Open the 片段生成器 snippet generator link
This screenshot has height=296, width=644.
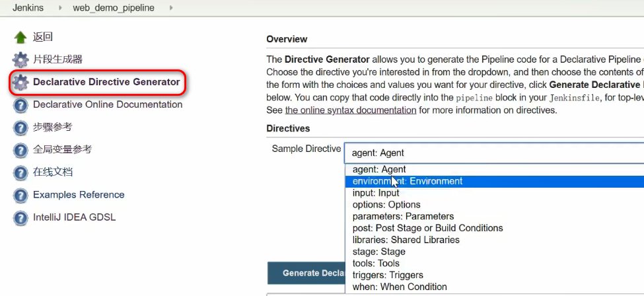coord(57,59)
